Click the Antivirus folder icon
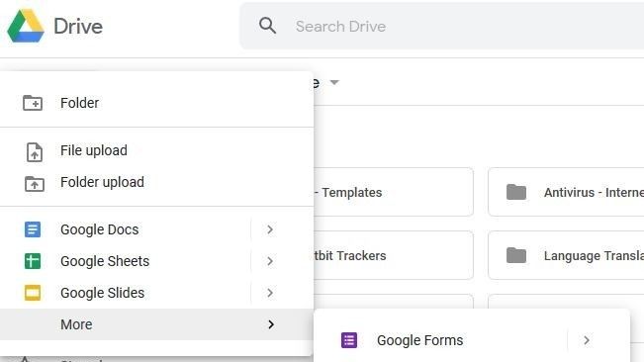 (x=516, y=192)
